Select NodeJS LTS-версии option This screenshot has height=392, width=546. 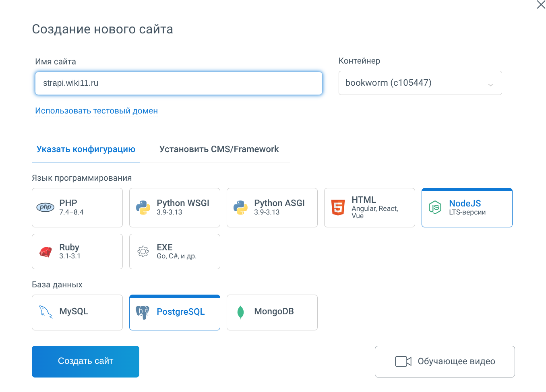(x=467, y=208)
